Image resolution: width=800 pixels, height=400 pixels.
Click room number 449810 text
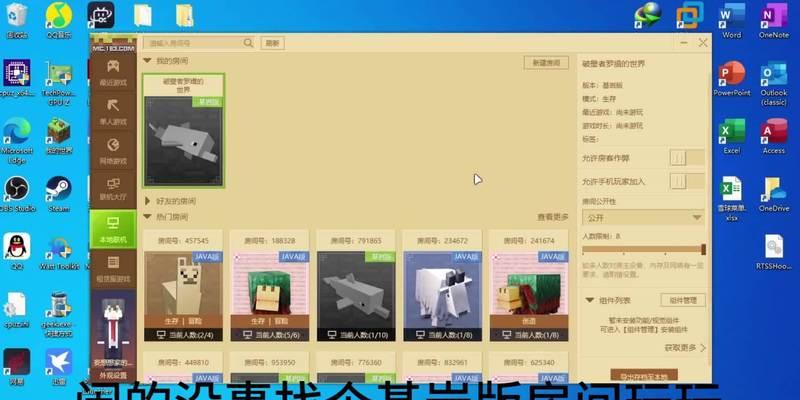[x=183, y=363]
